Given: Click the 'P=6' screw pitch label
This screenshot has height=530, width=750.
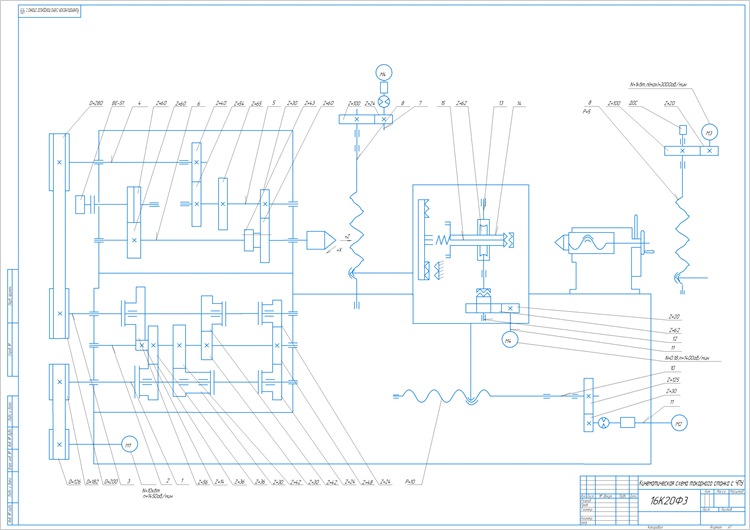Looking at the screenshot, I should pyautogui.click(x=586, y=111).
